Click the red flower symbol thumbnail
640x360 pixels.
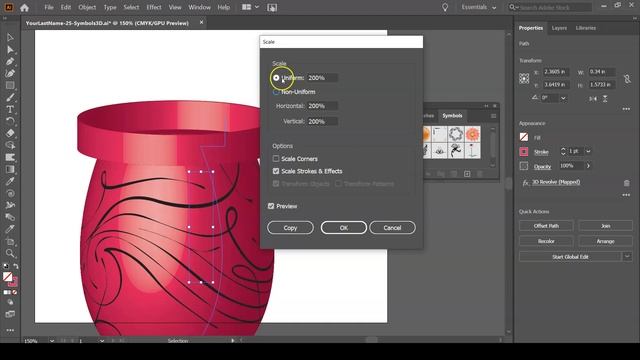point(473,134)
